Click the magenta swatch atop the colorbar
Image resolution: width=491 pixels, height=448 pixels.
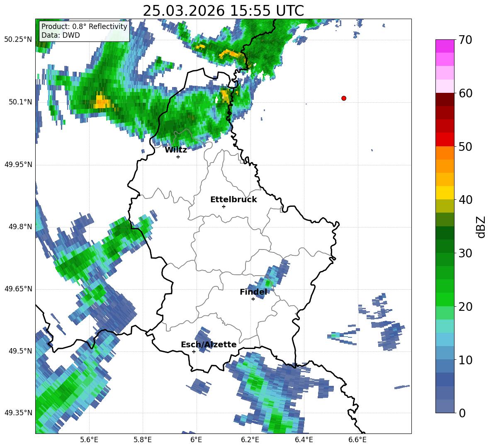click(445, 46)
